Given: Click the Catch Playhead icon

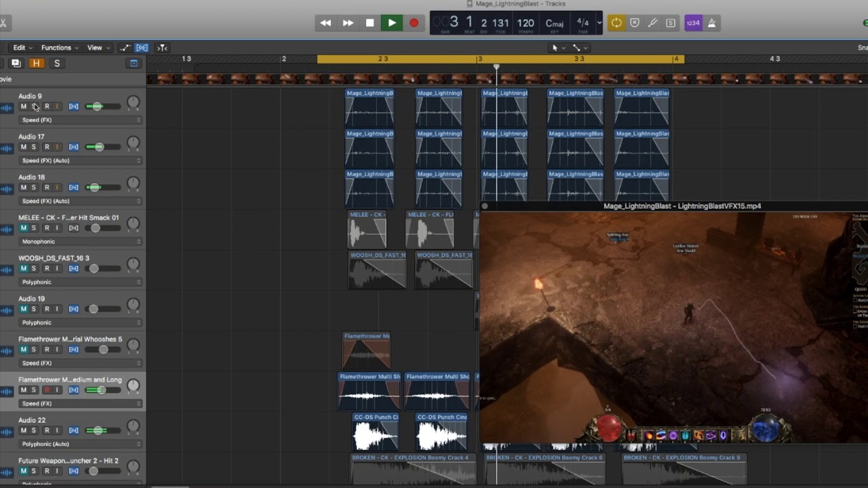Looking at the screenshot, I should (162, 47).
